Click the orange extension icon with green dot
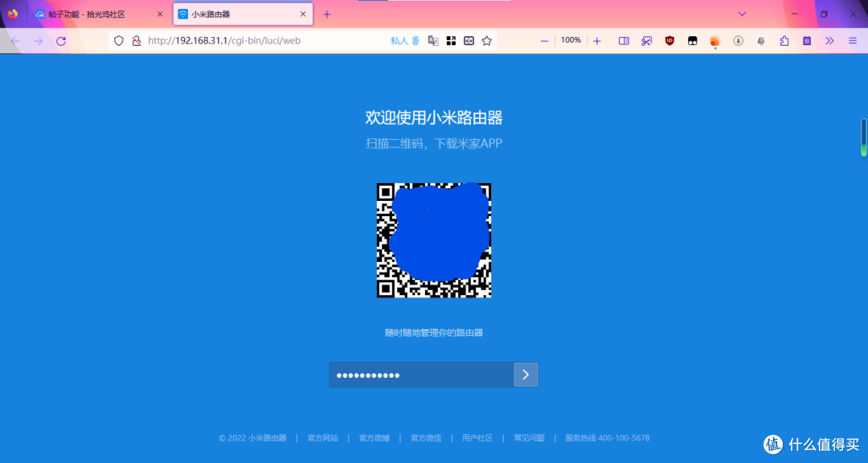Image resolution: width=868 pixels, height=463 pixels. point(714,42)
